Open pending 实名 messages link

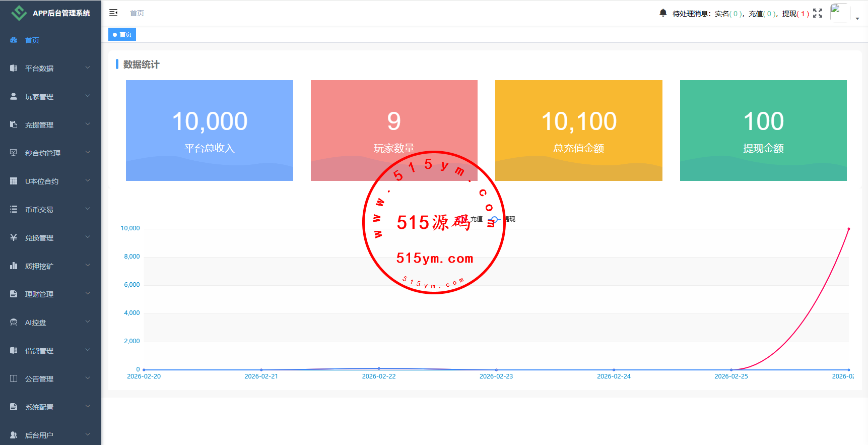(x=728, y=14)
